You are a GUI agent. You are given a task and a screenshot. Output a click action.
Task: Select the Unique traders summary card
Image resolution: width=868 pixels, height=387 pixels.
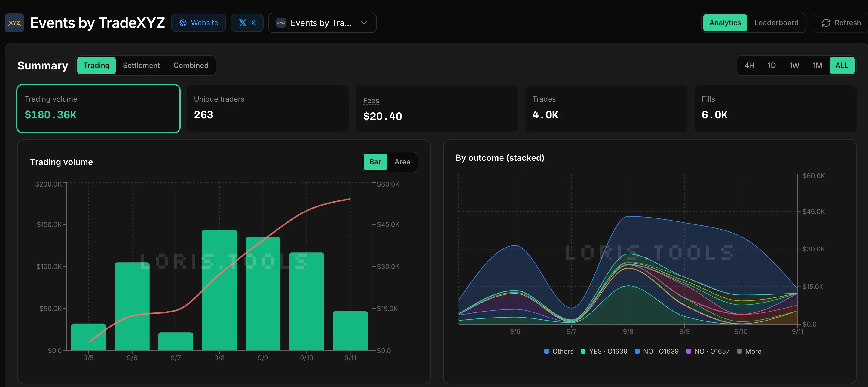point(267,108)
